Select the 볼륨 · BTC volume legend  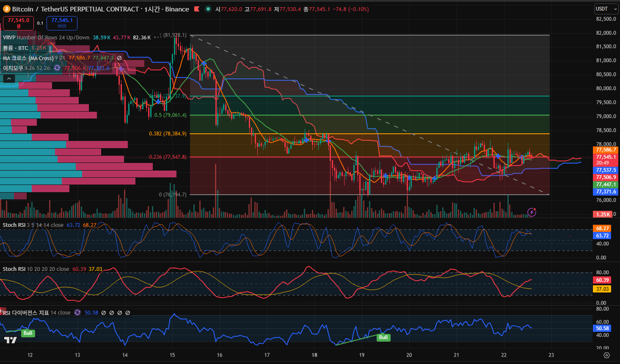coord(16,48)
